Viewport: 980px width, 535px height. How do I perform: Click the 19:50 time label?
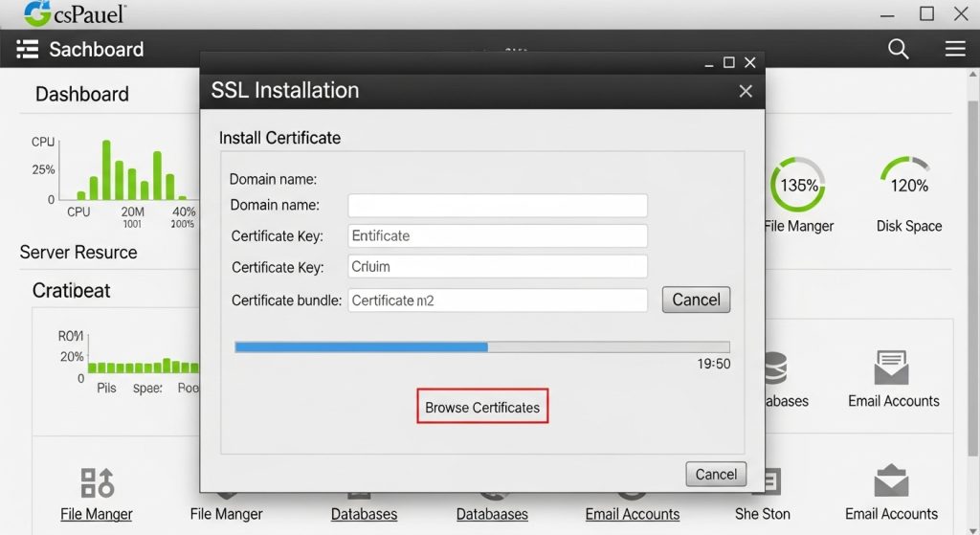(x=714, y=364)
